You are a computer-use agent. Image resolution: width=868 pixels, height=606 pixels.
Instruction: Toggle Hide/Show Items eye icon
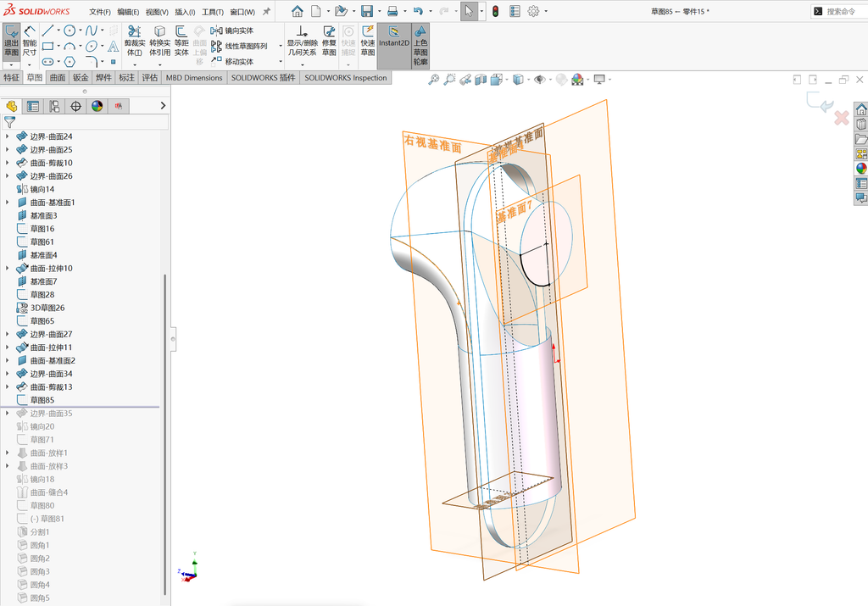[x=539, y=80]
